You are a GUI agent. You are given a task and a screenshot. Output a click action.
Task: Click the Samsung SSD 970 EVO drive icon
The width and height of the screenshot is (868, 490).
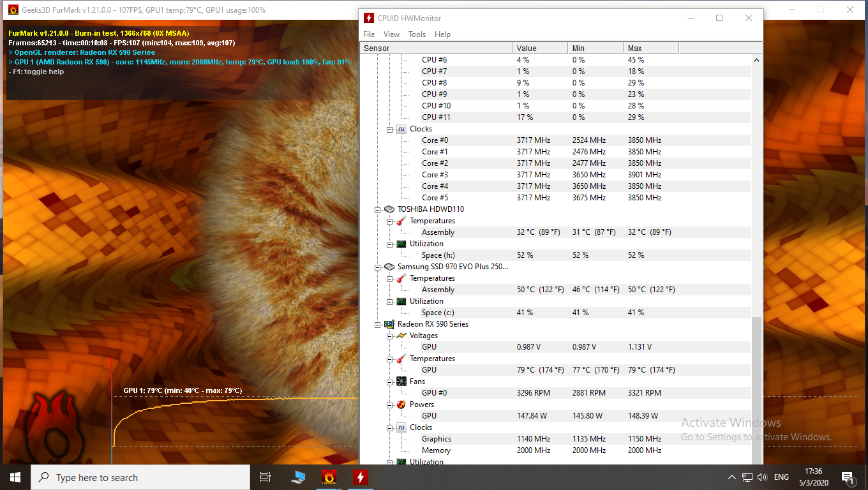click(x=389, y=267)
